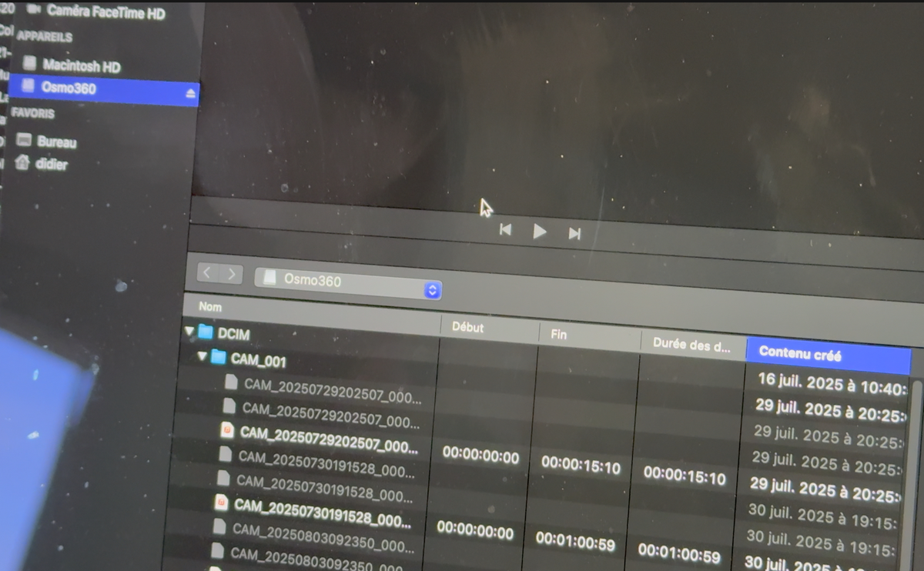
Task: Collapse the DCIM folder
Action: 189,332
